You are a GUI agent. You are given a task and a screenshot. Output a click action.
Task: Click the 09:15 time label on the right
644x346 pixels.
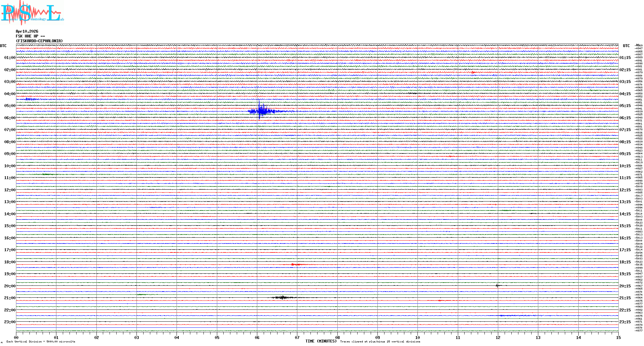(625, 154)
